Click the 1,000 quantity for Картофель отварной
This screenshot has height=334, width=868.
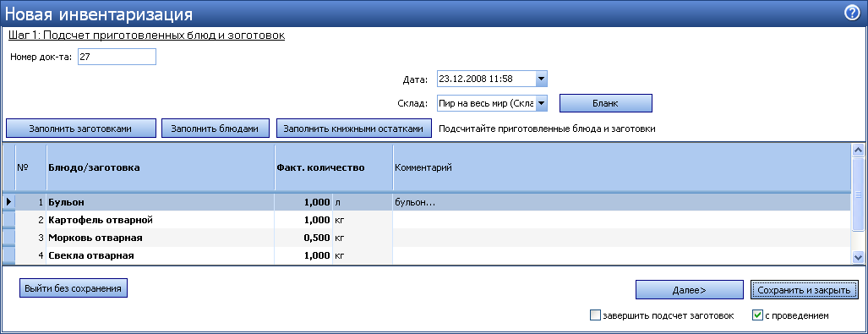(303, 220)
